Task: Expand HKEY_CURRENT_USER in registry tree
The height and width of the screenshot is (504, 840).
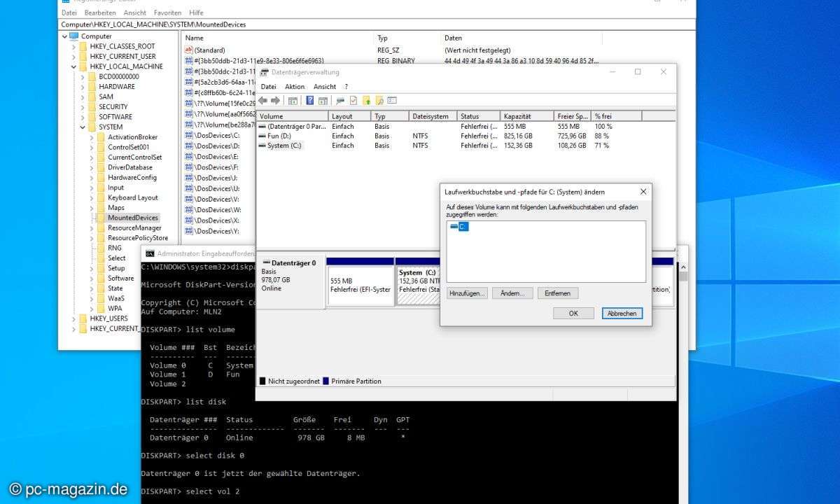Action: click(x=74, y=57)
